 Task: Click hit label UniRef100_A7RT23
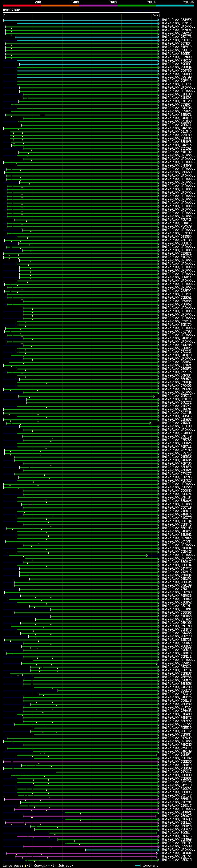coord(177,101)
